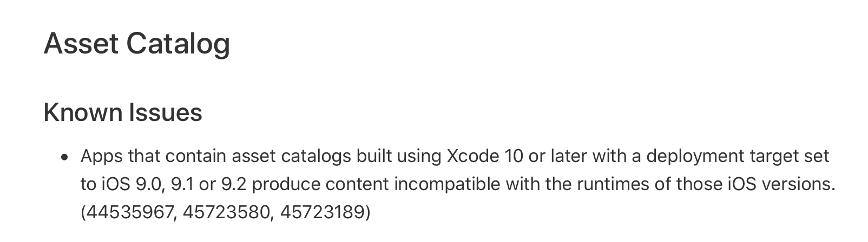Select the Known Issues subheading
Image resolution: width=868 pixels, height=242 pixels.
pos(123,113)
